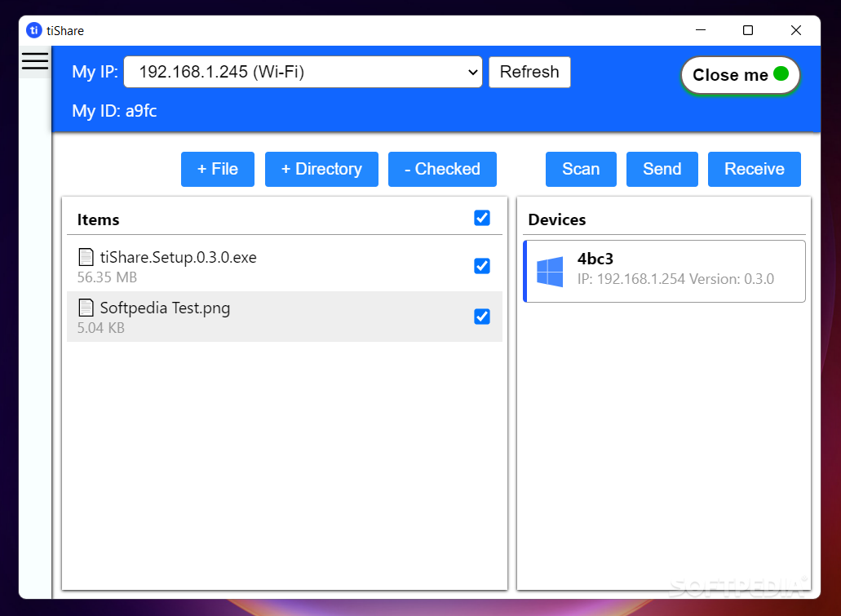Click the IP: 192.168.1.254 Version text

click(x=675, y=279)
